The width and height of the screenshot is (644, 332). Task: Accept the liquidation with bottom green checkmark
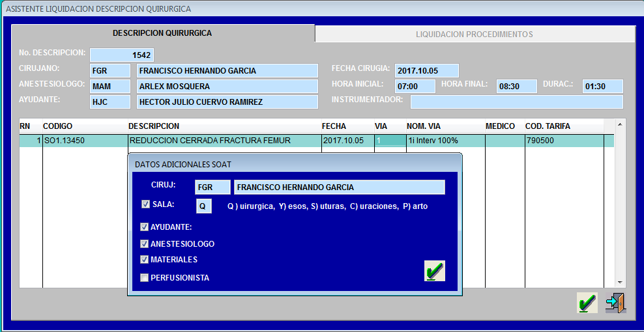587,303
